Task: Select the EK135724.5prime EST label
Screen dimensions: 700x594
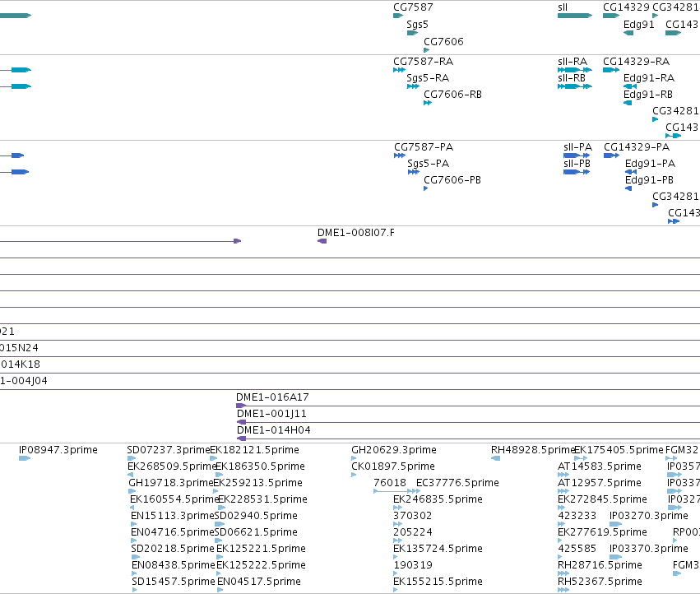Action: point(438,549)
